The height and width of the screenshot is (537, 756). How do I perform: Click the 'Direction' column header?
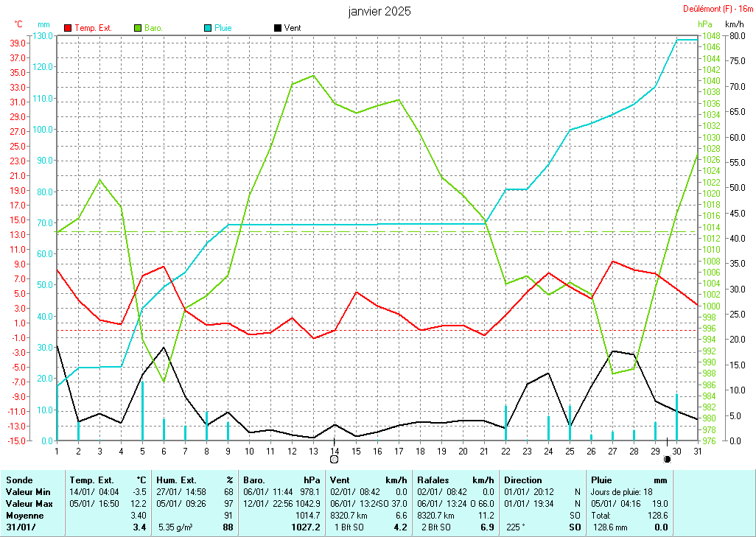pyautogui.click(x=523, y=480)
